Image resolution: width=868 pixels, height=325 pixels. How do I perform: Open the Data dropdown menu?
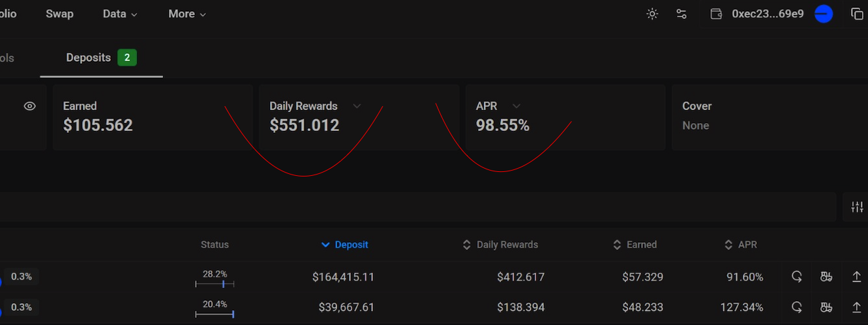pos(120,14)
